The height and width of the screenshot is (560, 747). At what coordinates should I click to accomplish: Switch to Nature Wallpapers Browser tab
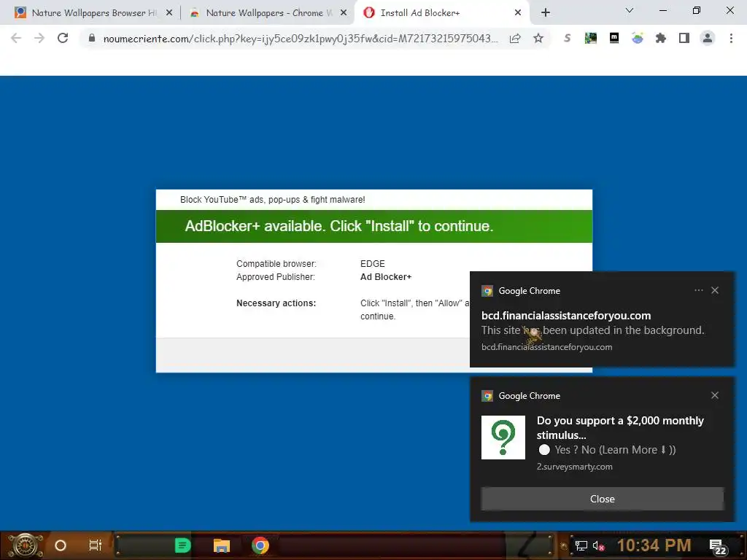pyautogui.click(x=93, y=13)
